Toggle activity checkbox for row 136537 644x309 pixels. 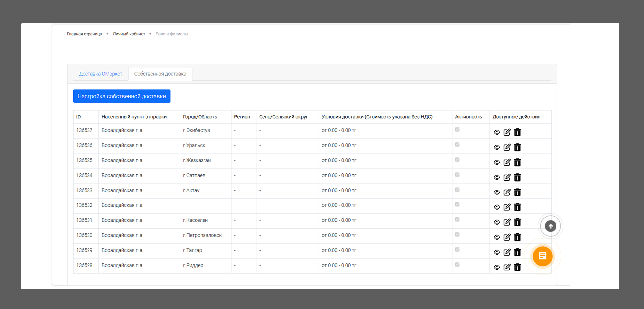pos(457,130)
